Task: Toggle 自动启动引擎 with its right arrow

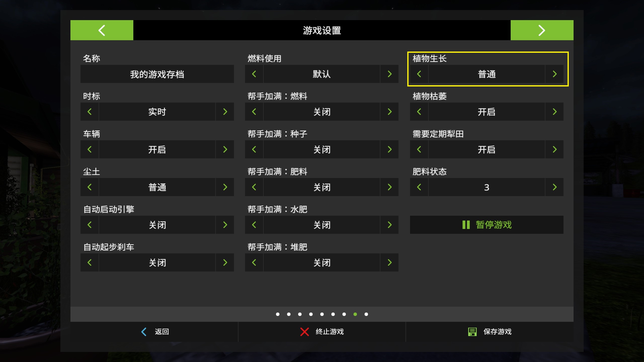Action: click(225, 225)
